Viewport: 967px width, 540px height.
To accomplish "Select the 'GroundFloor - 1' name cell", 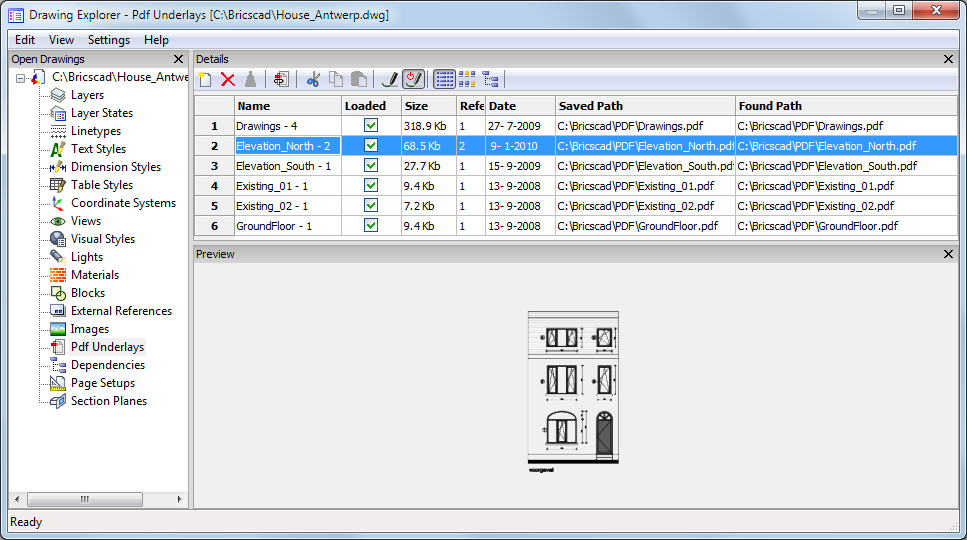I will coord(287,226).
